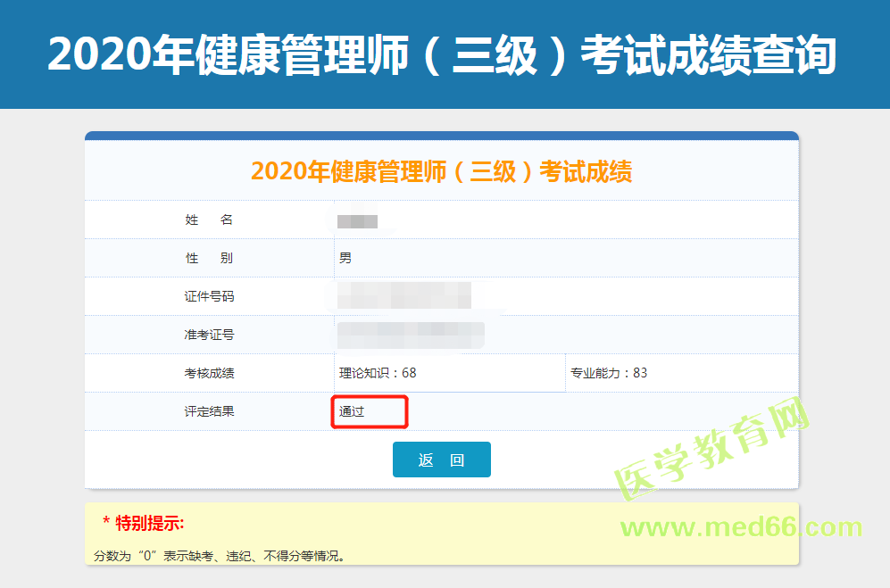
Task: Click the 姓名 row label
Action: click(209, 220)
